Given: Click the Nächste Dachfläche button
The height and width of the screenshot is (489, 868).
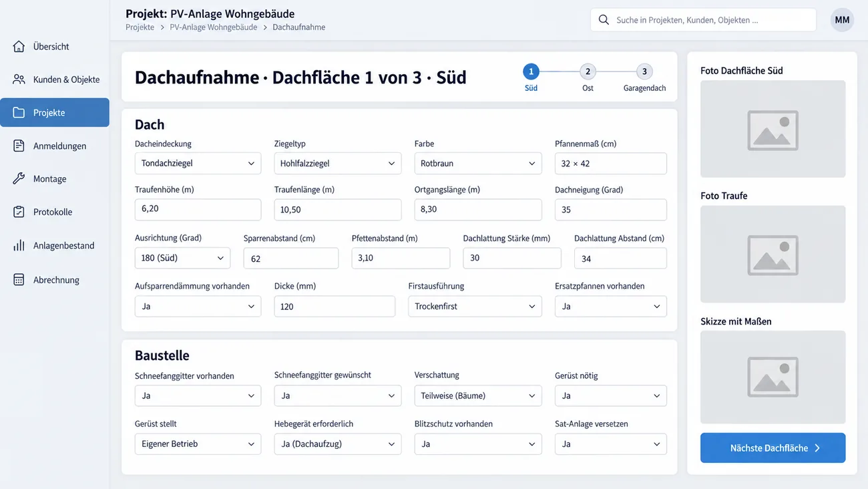Looking at the screenshot, I should click(x=773, y=448).
